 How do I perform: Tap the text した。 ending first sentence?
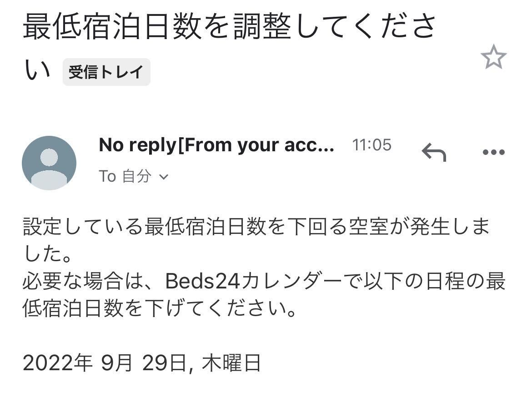click(x=48, y=254)
